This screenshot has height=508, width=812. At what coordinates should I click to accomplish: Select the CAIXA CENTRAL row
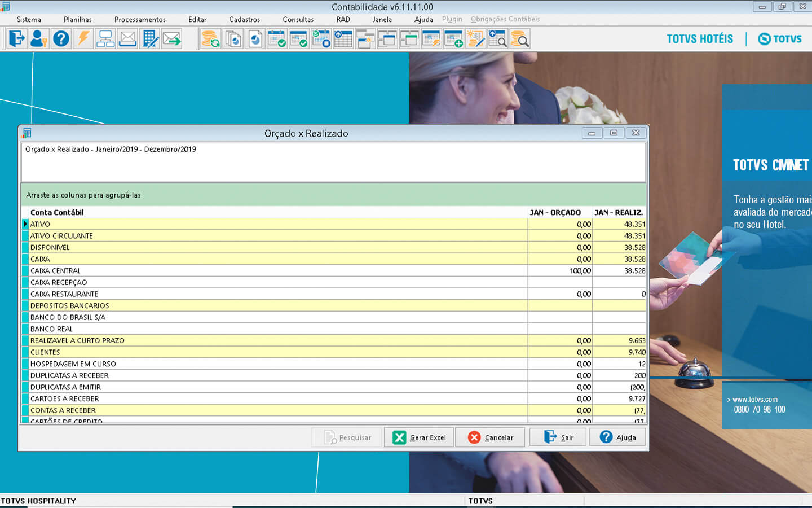tap(55, 271)
